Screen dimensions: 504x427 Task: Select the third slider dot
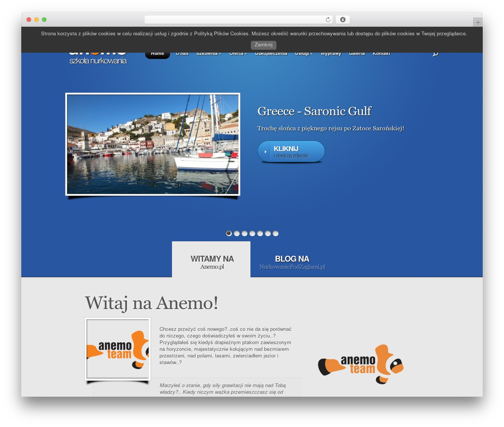pyautogui.click(x=245, y=233)
